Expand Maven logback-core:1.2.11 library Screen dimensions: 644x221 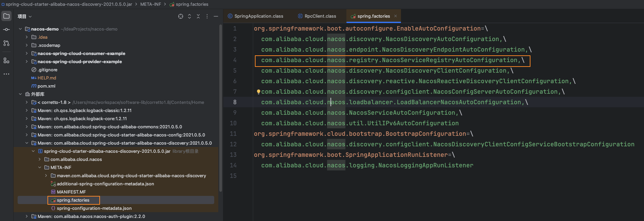click(x=27, y=118)
